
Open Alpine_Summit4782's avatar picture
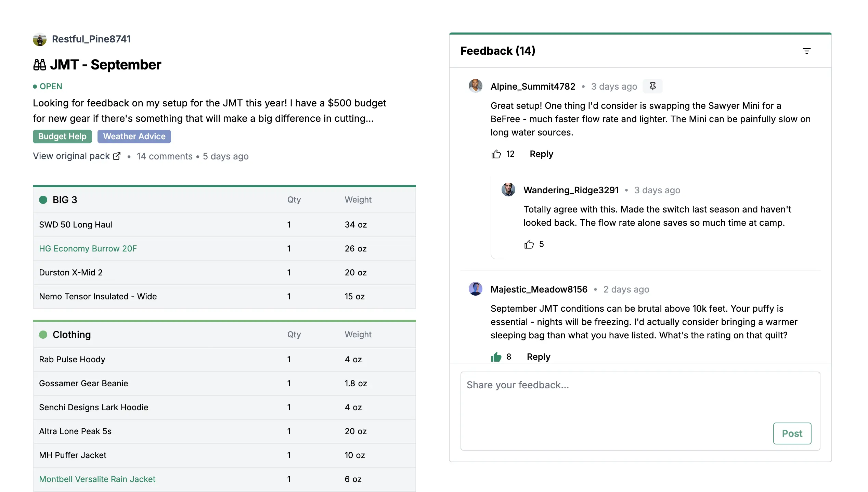(x=475, y=86)
